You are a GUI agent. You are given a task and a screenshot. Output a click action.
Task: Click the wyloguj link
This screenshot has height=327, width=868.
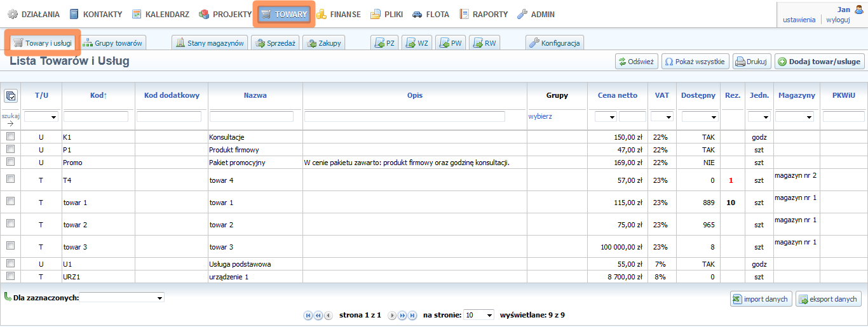837,20
